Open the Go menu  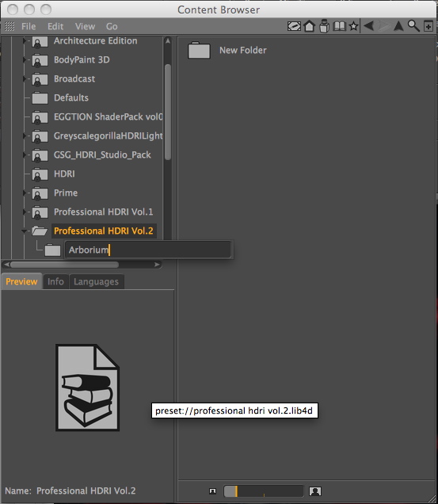click(112, 26)
